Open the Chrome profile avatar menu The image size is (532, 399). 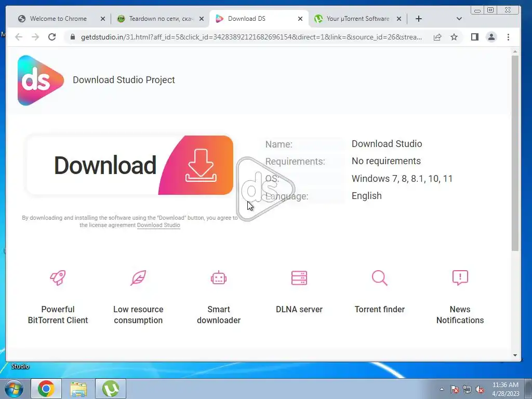click(x=491, y=37)
